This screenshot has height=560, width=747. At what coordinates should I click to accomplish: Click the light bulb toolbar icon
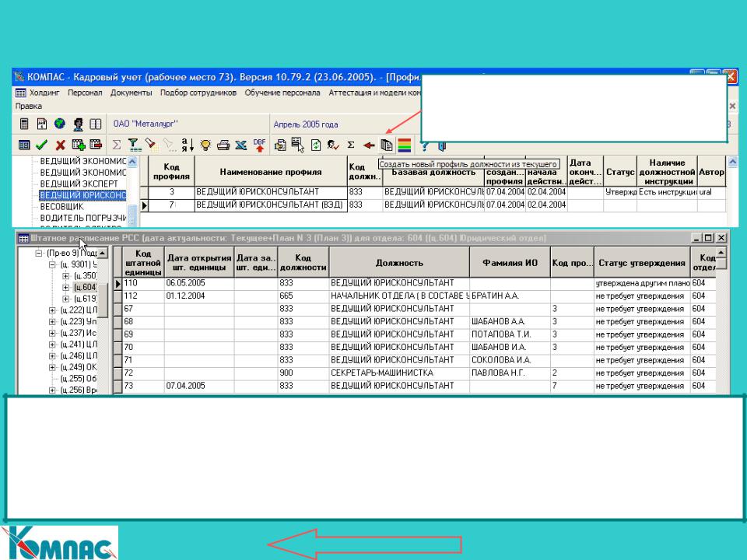pos(205,145)
